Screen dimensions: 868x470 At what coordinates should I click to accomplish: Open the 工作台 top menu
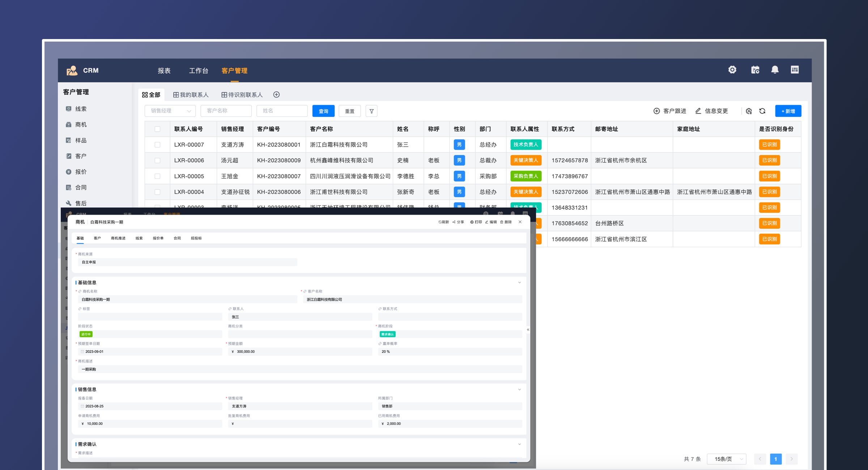199,70
